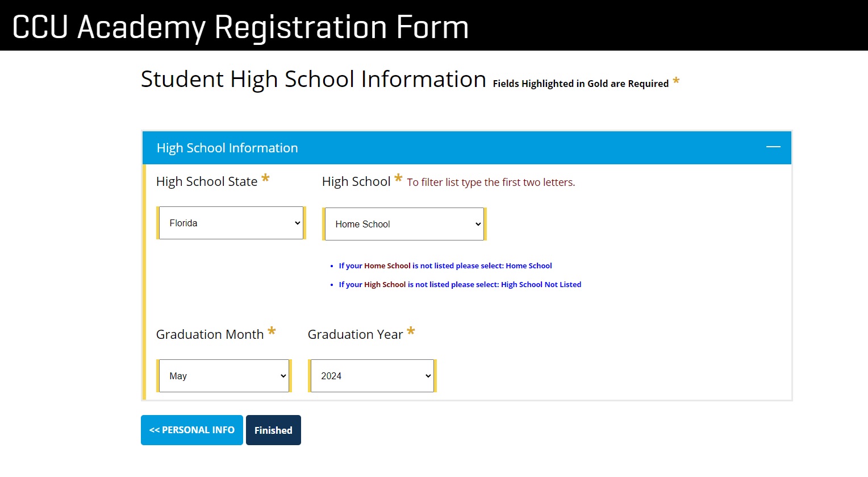
Task: Click the asterisk next to Graduation Year
Action: tap(411, 332)
